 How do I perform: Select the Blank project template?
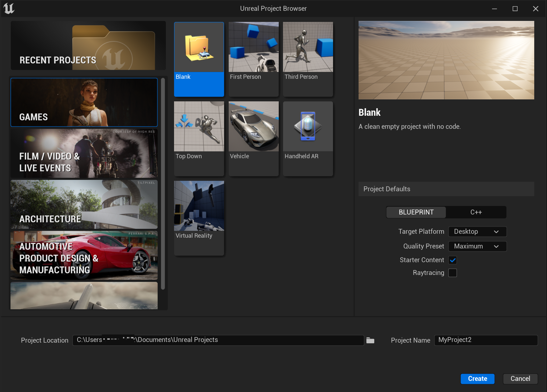pos(199,59)
